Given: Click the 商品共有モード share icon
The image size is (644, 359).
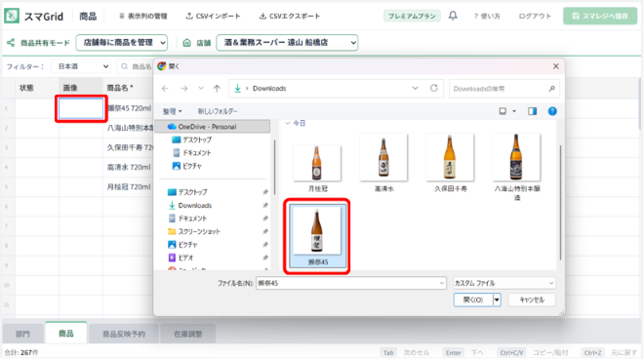Looking at the screenshot, I should [x=11, y=42].
